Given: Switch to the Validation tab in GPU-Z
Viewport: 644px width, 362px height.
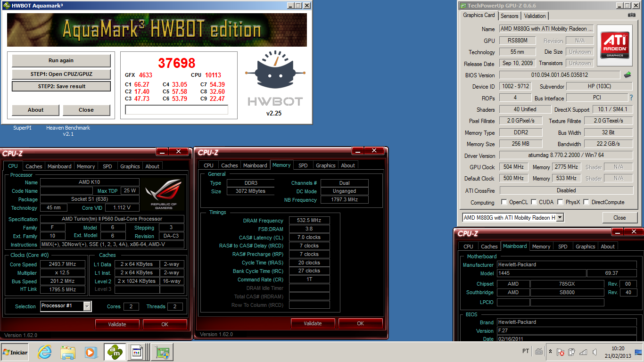Looking at the screenshot, I should [x=535, y=16].
